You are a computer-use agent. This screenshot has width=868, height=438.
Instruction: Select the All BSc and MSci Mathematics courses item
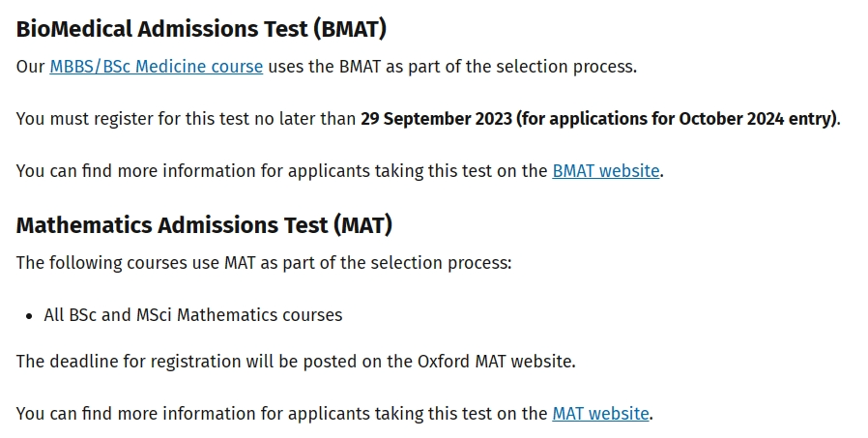click(x=193, y=315)
